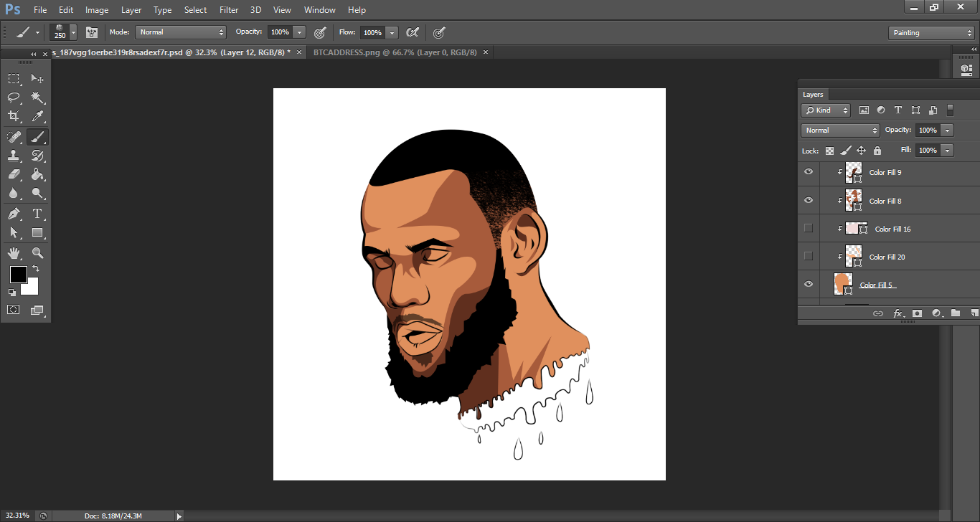Expand the layer Opacity slider arrow
Screen dimensions: 980x522
click(x=948, y=130)
